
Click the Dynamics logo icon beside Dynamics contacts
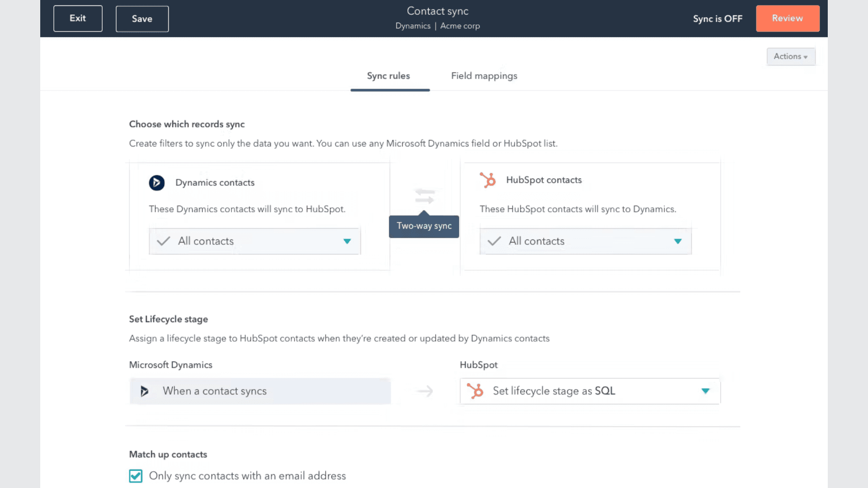pos(157,183)
